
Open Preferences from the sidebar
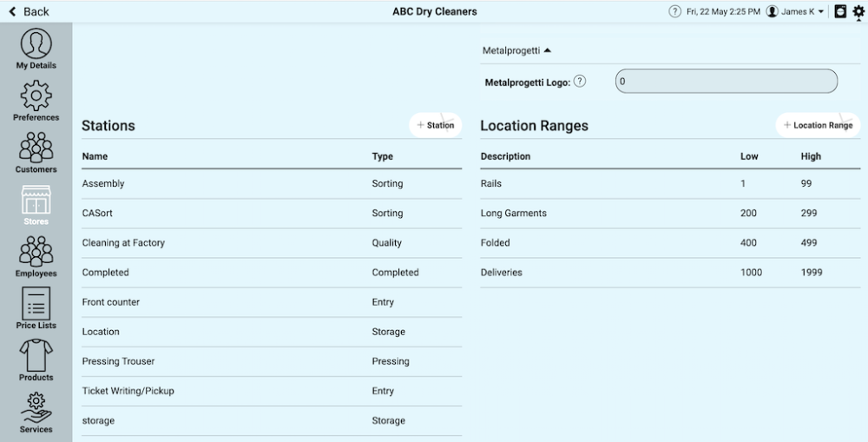[36, 100]
